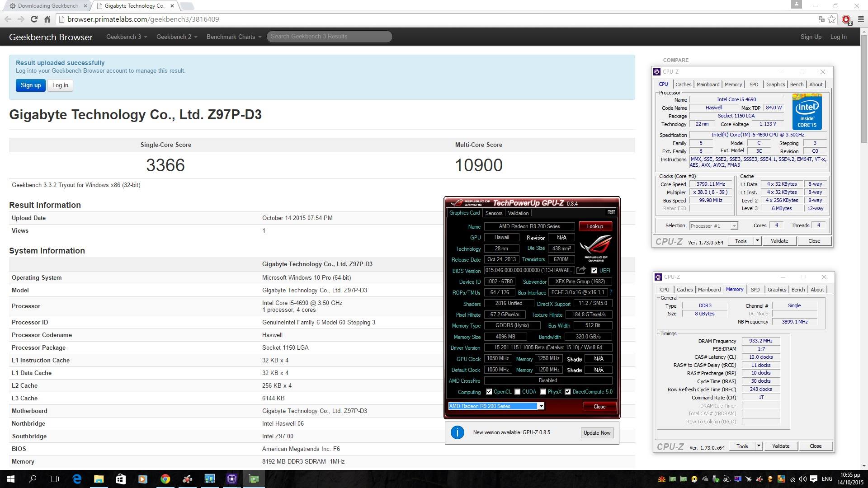Expand the Geekbench 2 nav dropdown

177,37
